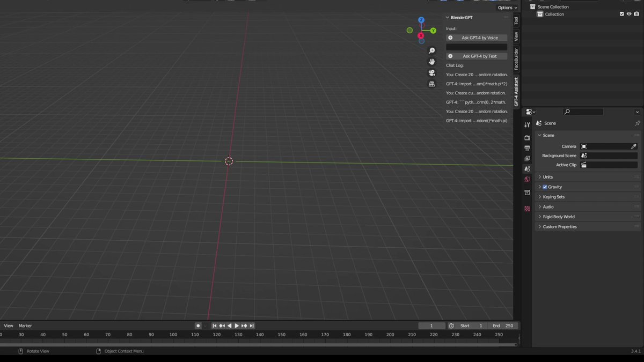Open the Output properties tab icon

pos(527,148)
